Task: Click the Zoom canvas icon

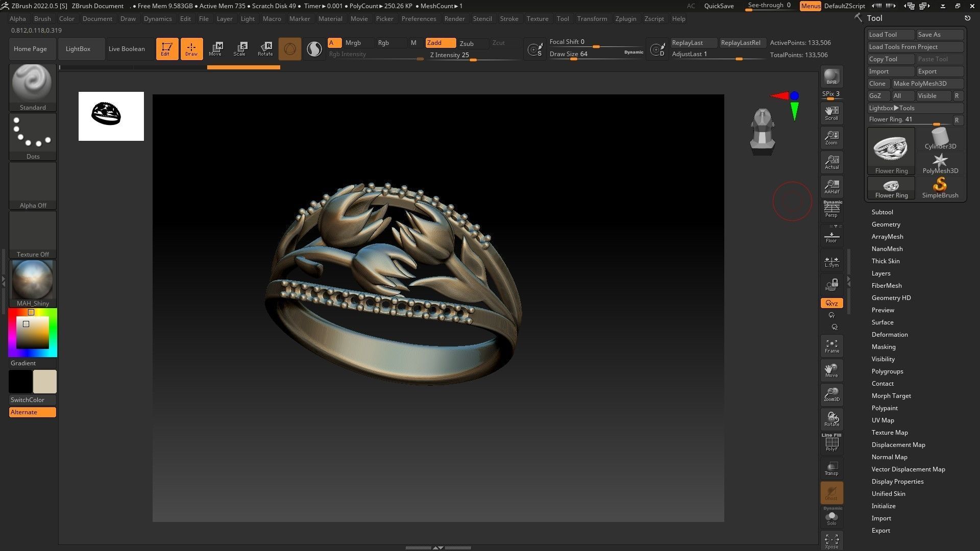Action: click(x=831, y=138)
